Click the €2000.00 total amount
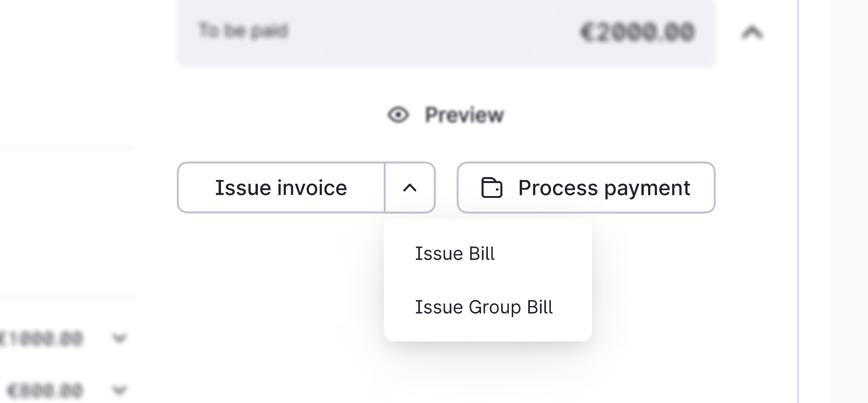The image size is (868, 403). [637, 32]
